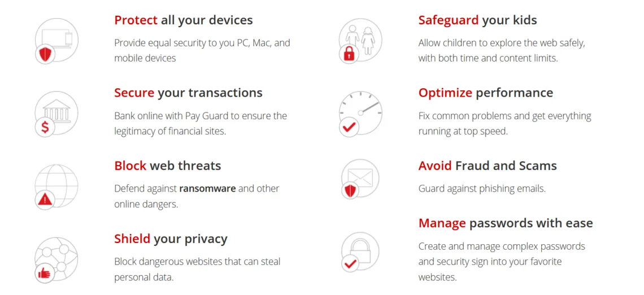The image size is (644, 295).
Task: Open the "Shield your privacy" heading
Action: pyautogui.click(x=171, y=238)
